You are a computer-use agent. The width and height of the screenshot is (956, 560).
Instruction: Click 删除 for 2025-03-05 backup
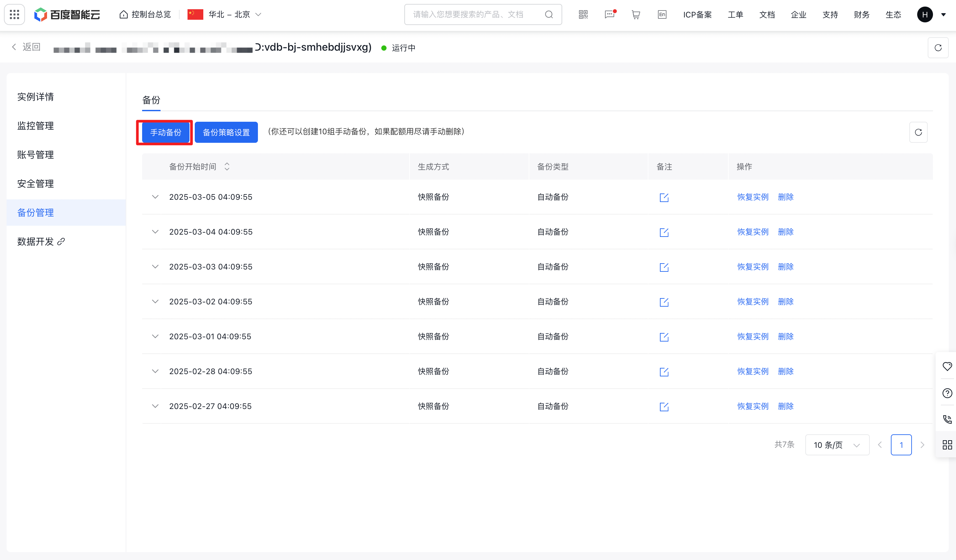[786, 197]
